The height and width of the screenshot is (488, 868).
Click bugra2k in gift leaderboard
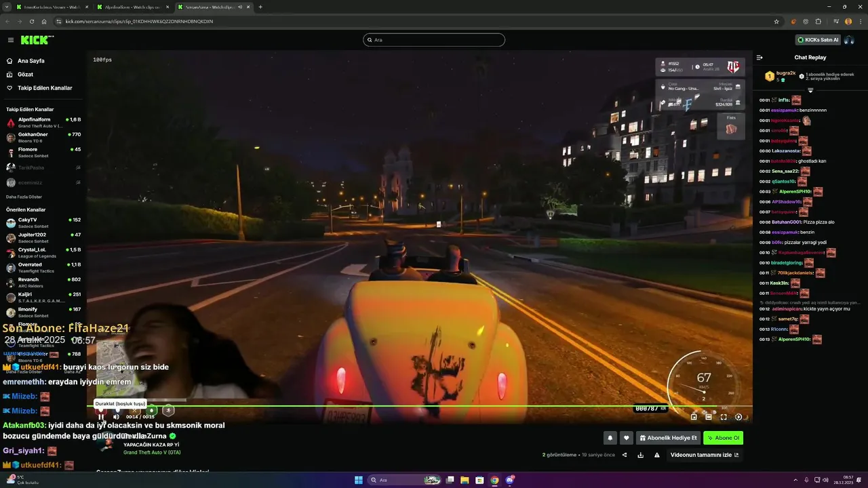pos(786,73)
